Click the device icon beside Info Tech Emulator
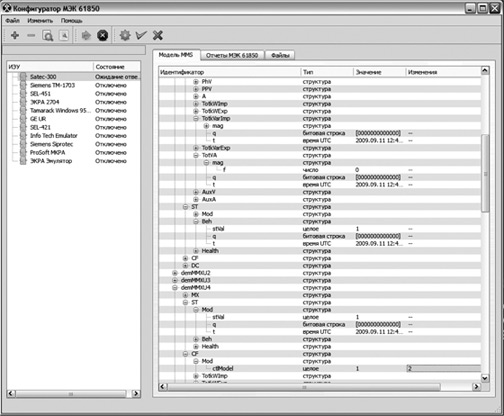The width and height of the screenshot is (504, 416). click(x=23, y=136)
